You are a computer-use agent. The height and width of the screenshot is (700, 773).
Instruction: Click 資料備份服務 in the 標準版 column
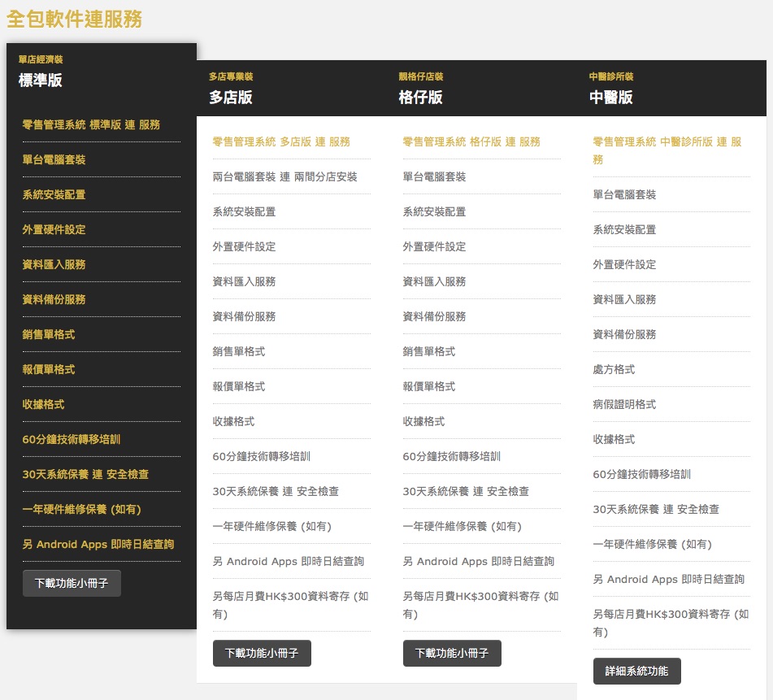click(x=54, y=299)
